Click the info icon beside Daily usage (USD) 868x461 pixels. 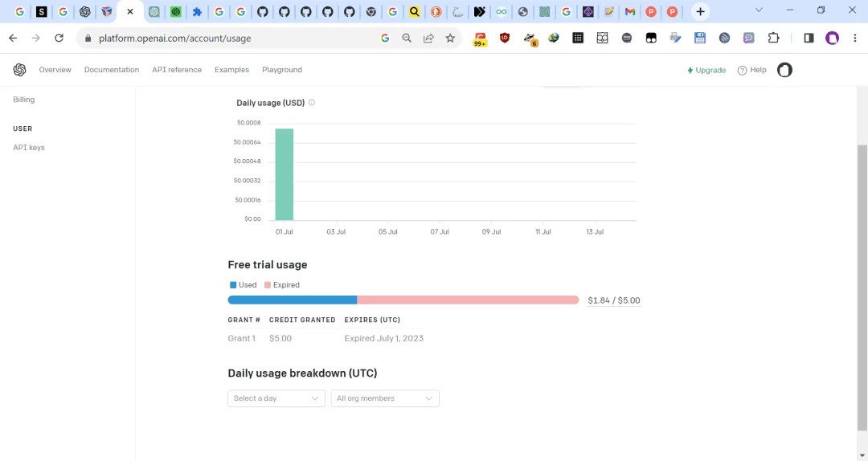(312, 102)
